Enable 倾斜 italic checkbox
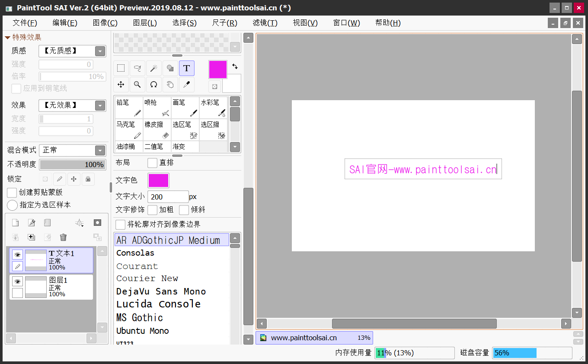This screenshot has width=588, height=364. [184, 210]
